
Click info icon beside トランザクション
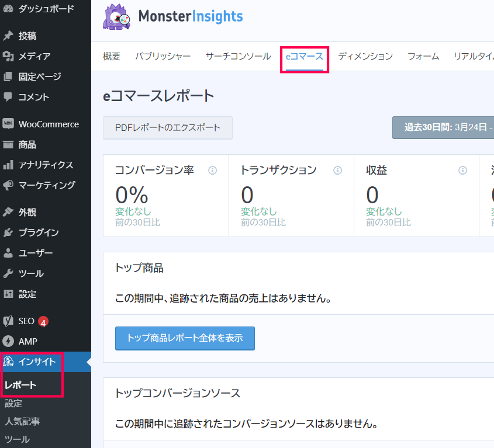tap(338, 171)
